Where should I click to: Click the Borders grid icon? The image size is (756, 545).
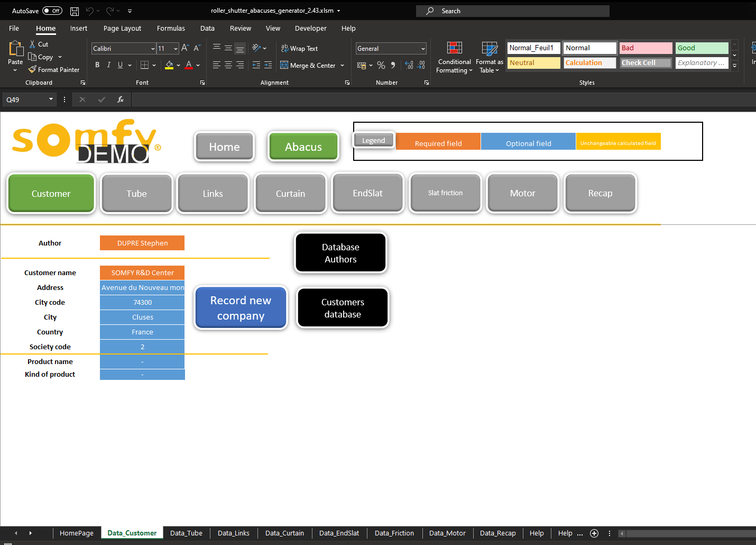click(x=144, y=65)
